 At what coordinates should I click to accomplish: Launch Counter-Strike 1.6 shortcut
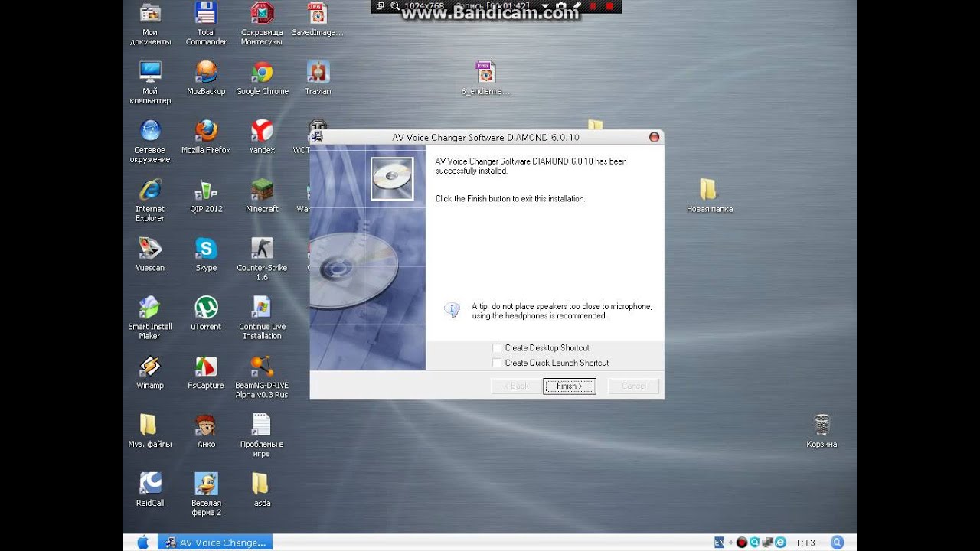coord(262,259)
